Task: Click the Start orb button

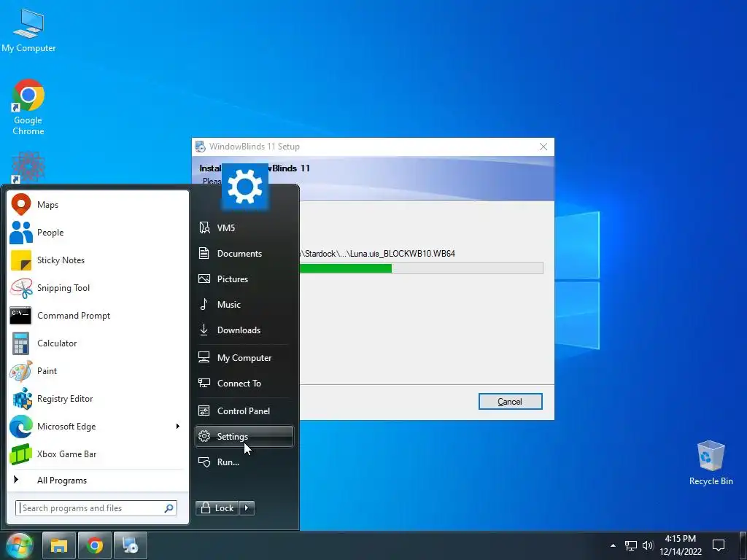Action: pos(19,545)
